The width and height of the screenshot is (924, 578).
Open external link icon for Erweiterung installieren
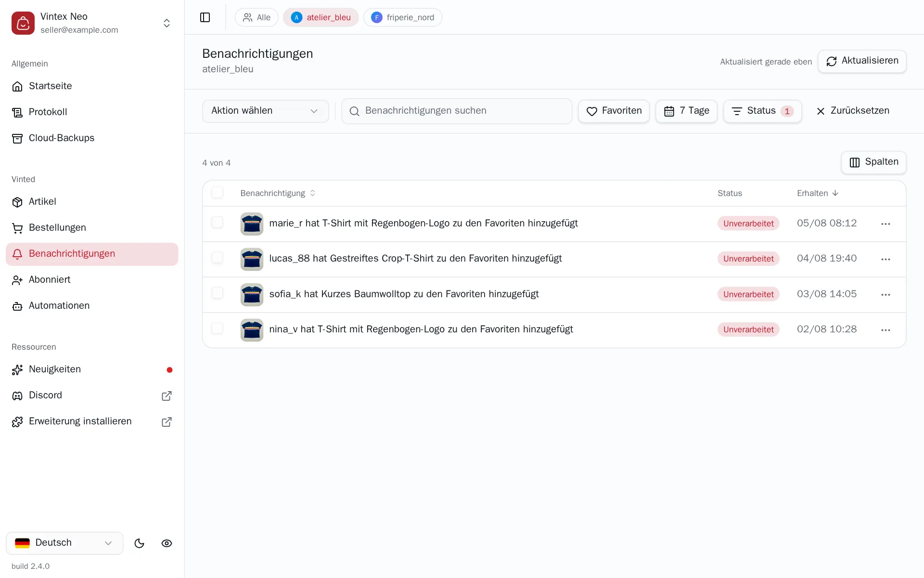pos(167,421)
